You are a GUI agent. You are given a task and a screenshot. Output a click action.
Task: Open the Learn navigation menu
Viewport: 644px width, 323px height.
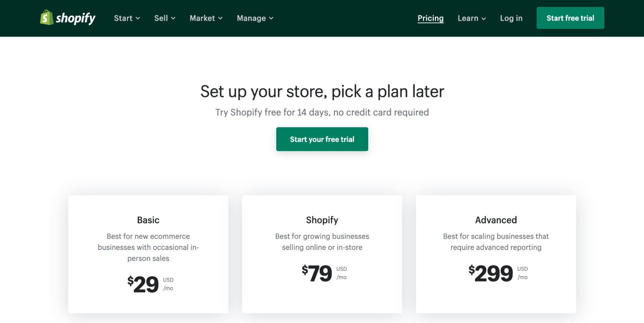[468, 18]
